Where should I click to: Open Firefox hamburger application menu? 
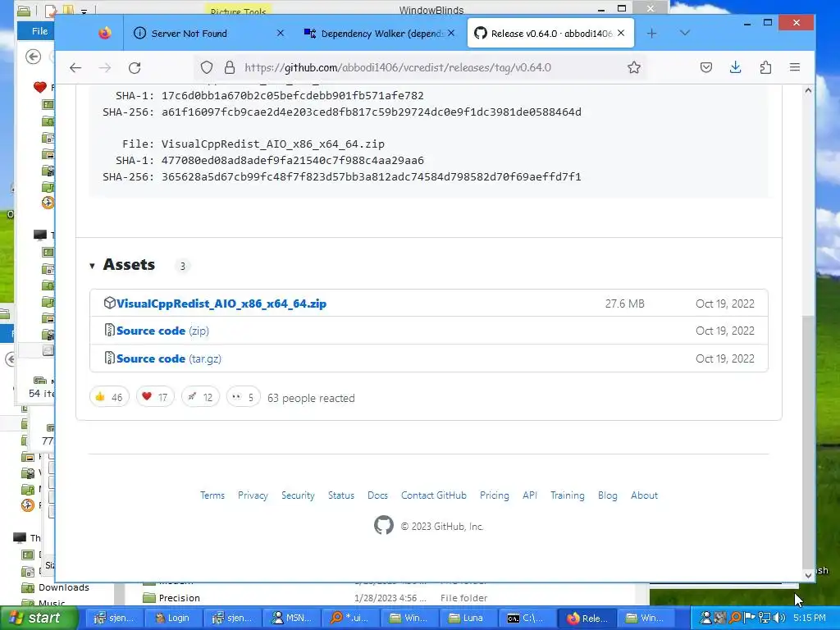click(x=794, y=67)
